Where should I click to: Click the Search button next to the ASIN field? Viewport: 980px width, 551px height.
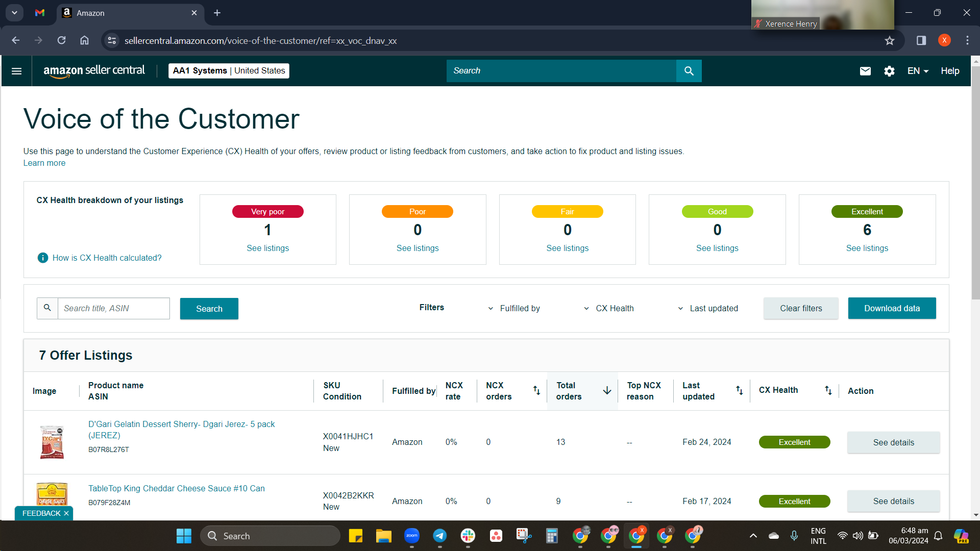click(x=209, y=309)
